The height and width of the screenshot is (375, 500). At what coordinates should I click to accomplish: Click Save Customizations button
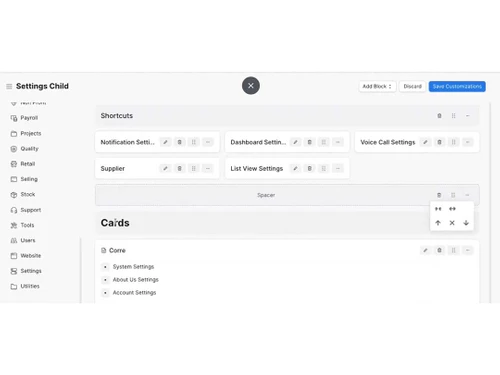point(457,86)
